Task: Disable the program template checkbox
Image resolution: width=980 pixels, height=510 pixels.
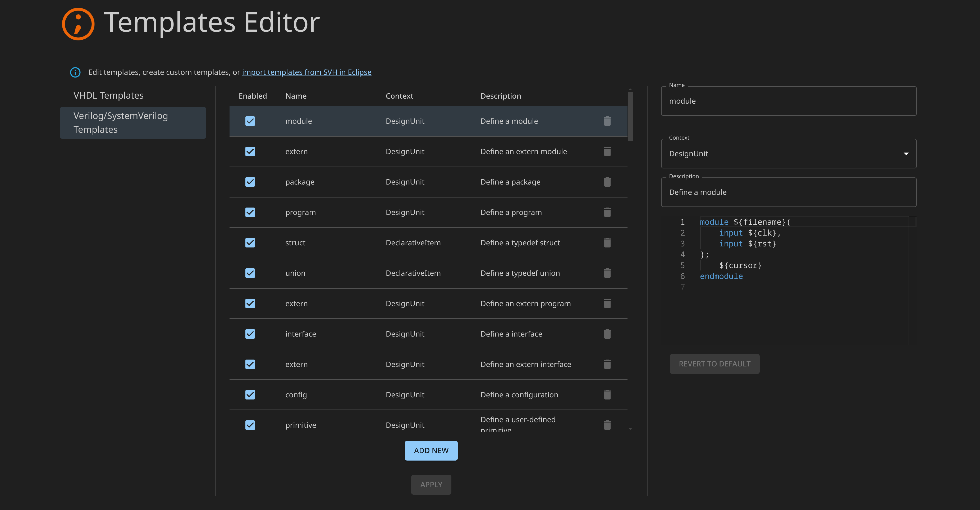Action: pos(250,212)
